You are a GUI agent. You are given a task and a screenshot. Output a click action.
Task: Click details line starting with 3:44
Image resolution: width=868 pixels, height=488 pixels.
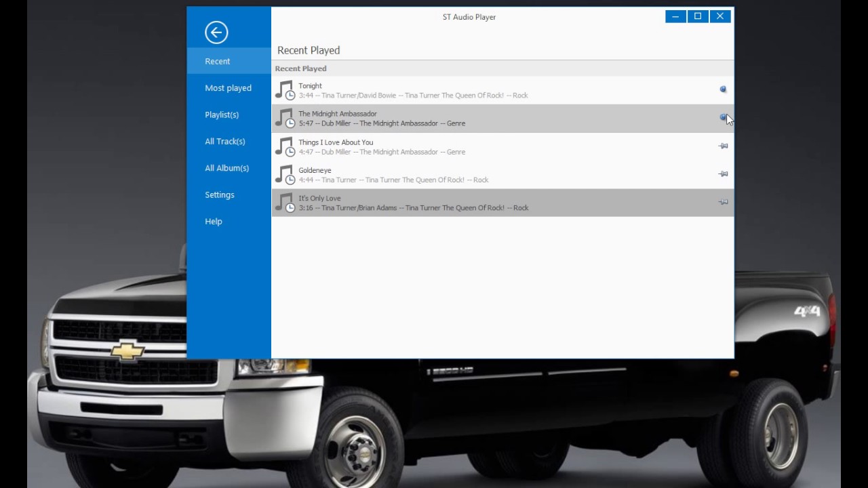tap(413, 96)
